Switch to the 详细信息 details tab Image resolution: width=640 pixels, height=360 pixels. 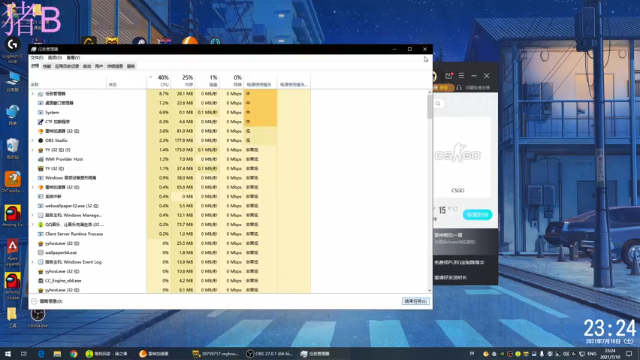tap(115, 66)
